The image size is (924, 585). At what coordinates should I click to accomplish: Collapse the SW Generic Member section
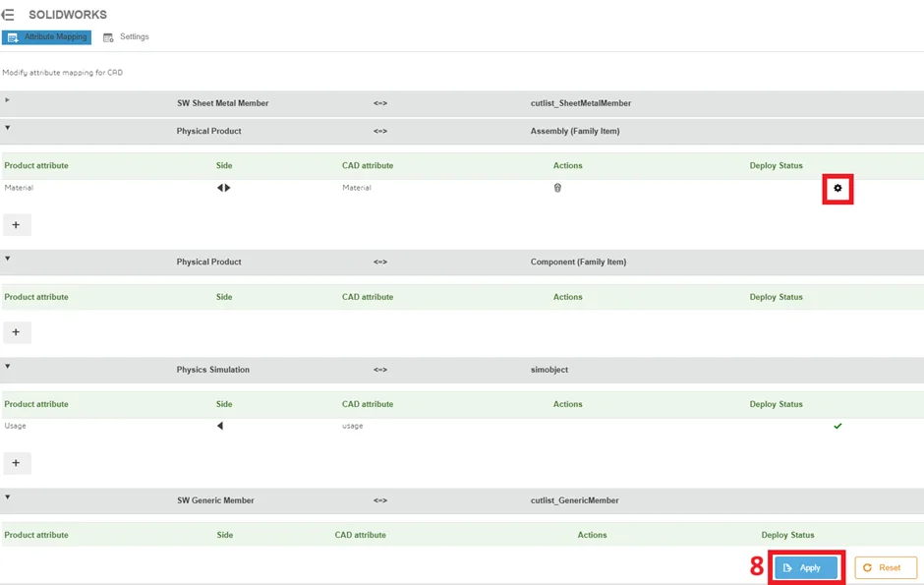coord(8,497)
